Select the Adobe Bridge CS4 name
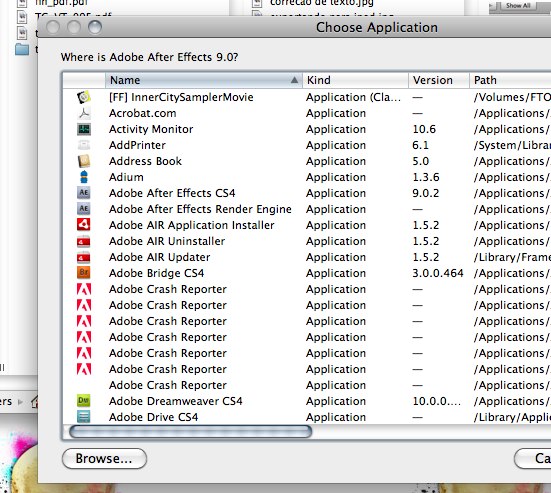Image resolution: width=551 pixels, height=493 pixels. 156,273
